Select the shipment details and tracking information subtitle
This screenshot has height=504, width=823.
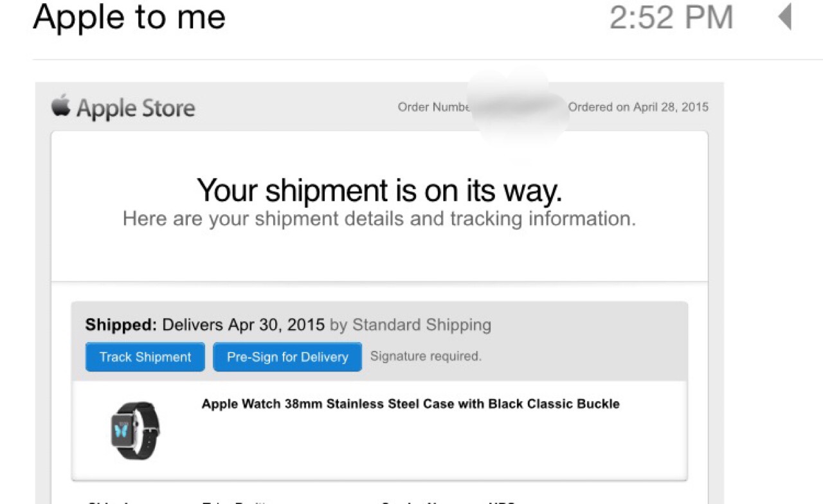[379, 219]
